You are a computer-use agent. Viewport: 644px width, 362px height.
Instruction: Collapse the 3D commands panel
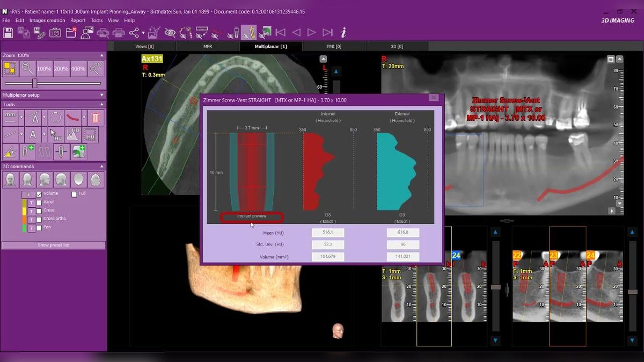[102, 166]
